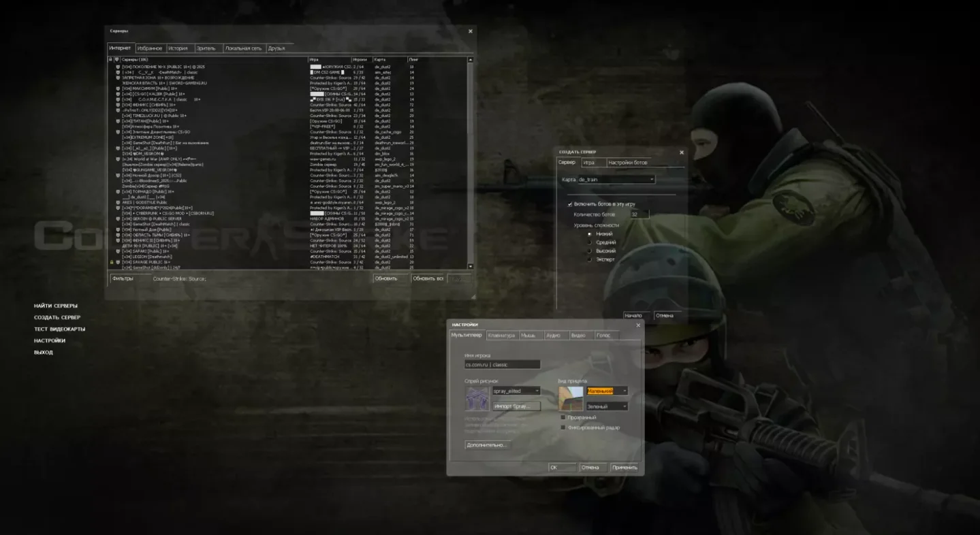
Task: Click the padlock icon beside SAVAGE PUBLIC server
Action: coord(111,262)
